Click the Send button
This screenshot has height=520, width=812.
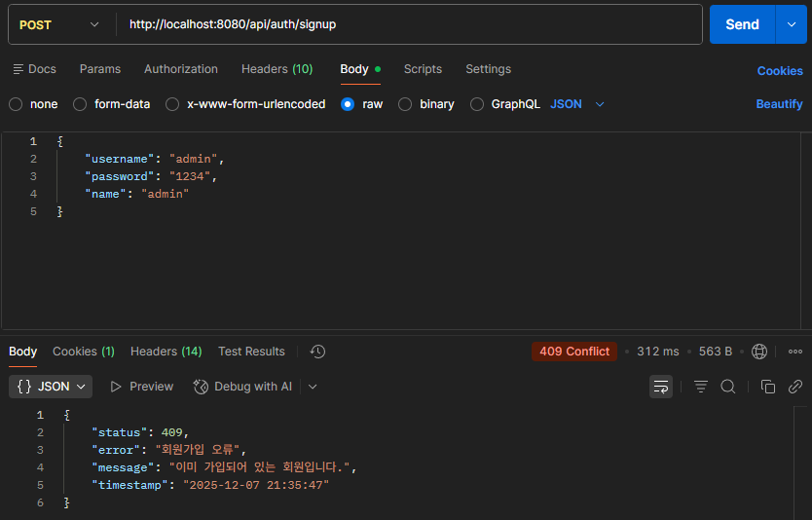(x=742, y=24)
